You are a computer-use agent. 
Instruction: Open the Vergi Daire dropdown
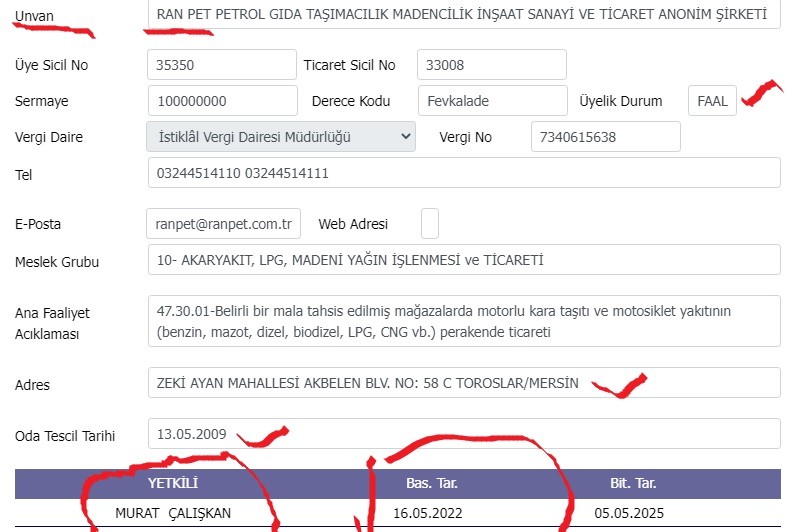(x=281, y=137)
